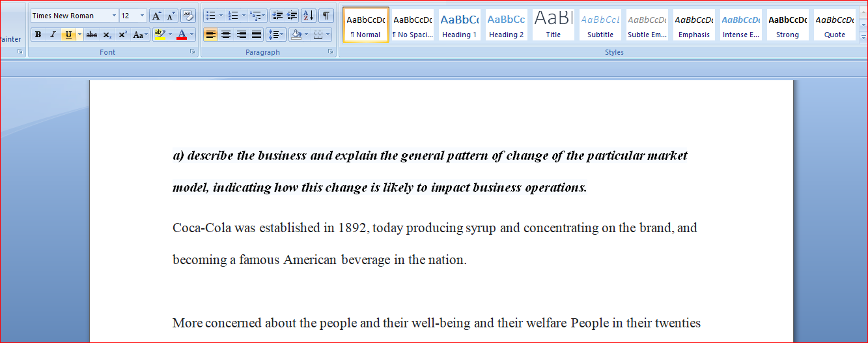Toggle subscript formatting

click(107, 35)
